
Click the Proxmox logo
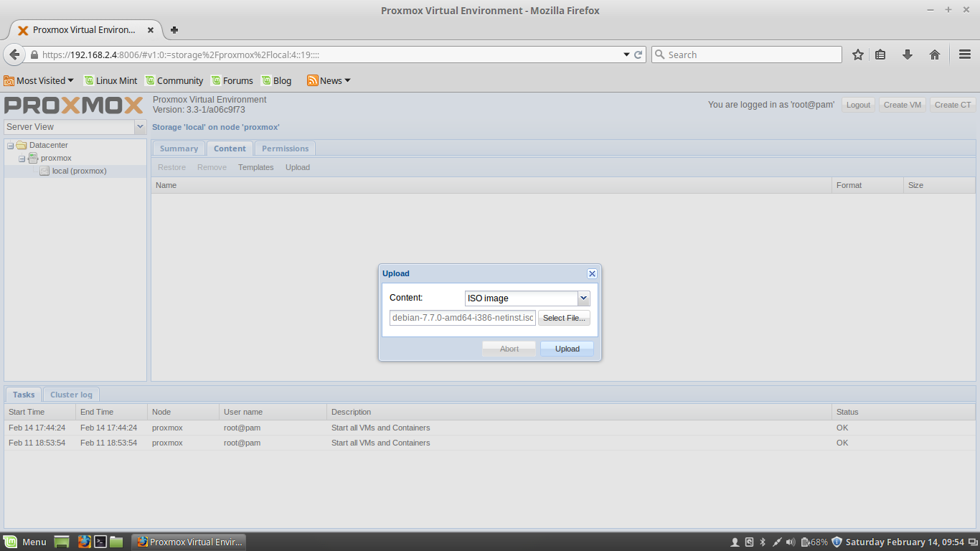click(74, 105)
